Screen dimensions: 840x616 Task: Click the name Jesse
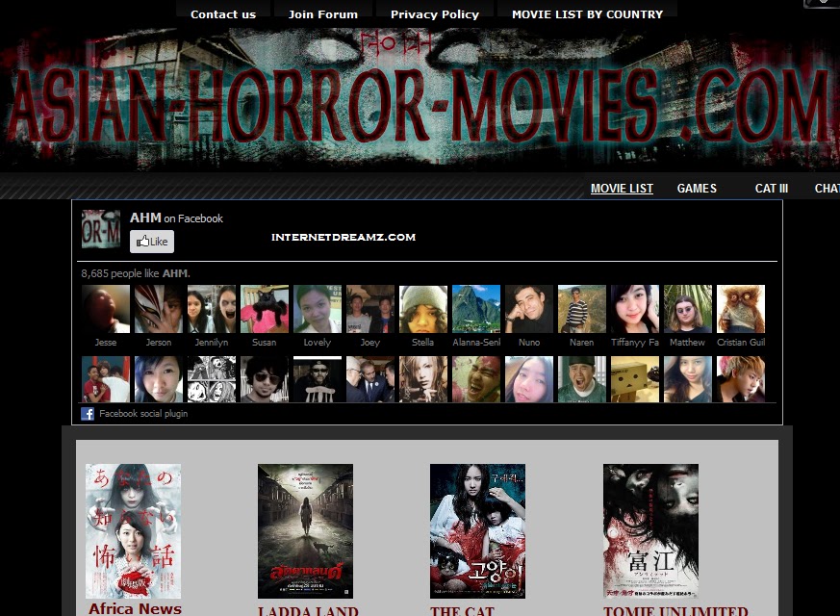[x=106, y=343]
